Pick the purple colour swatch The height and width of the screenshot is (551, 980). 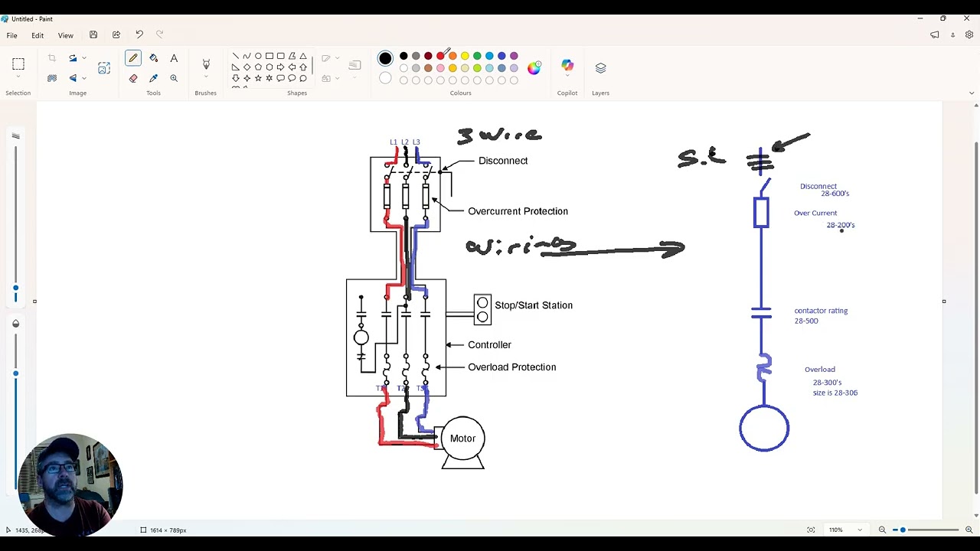pos(514,56)
